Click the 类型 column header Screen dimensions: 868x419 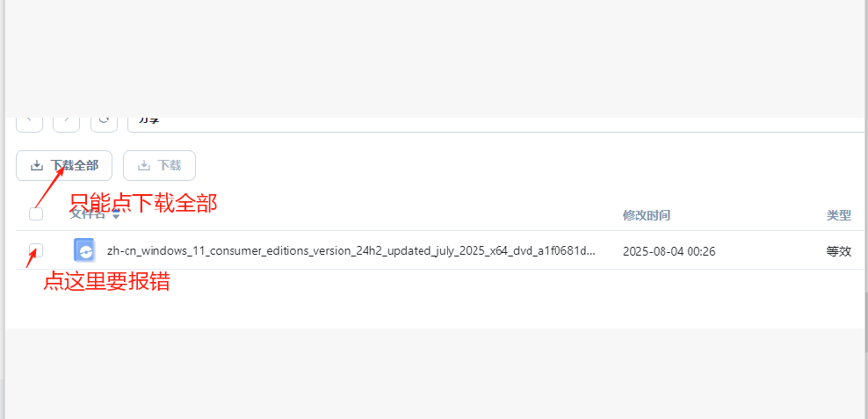[839, 215]
